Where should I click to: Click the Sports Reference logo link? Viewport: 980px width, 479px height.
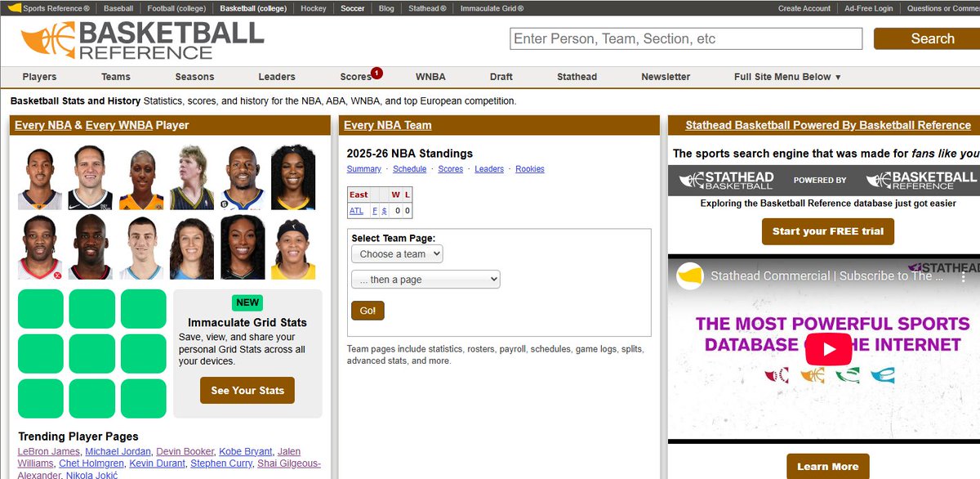(50, 8)
